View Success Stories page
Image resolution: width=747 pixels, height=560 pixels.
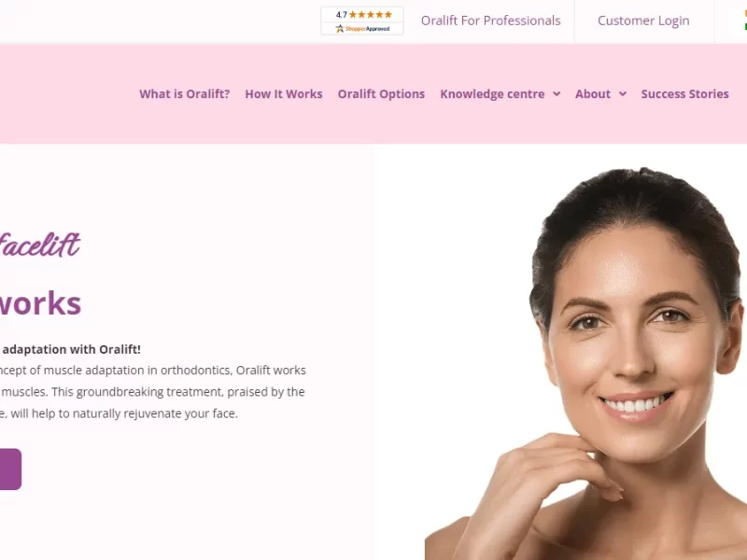coord(684,94)
